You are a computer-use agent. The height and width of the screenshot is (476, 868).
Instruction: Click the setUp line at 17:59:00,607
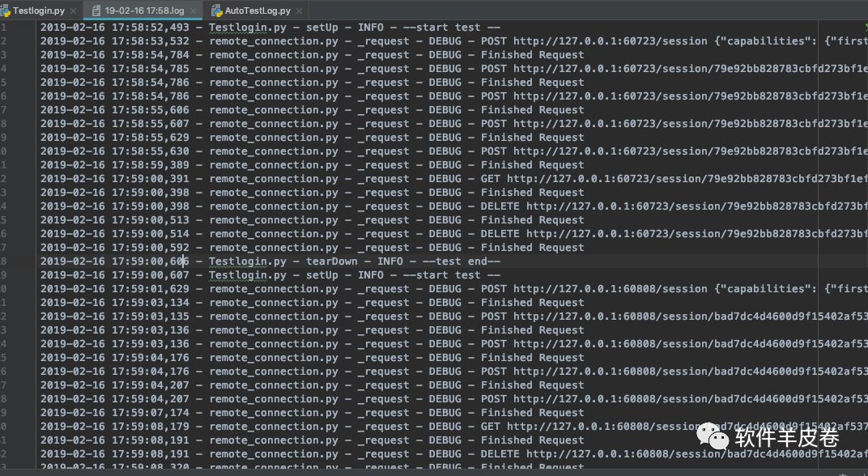coord(270,275)
